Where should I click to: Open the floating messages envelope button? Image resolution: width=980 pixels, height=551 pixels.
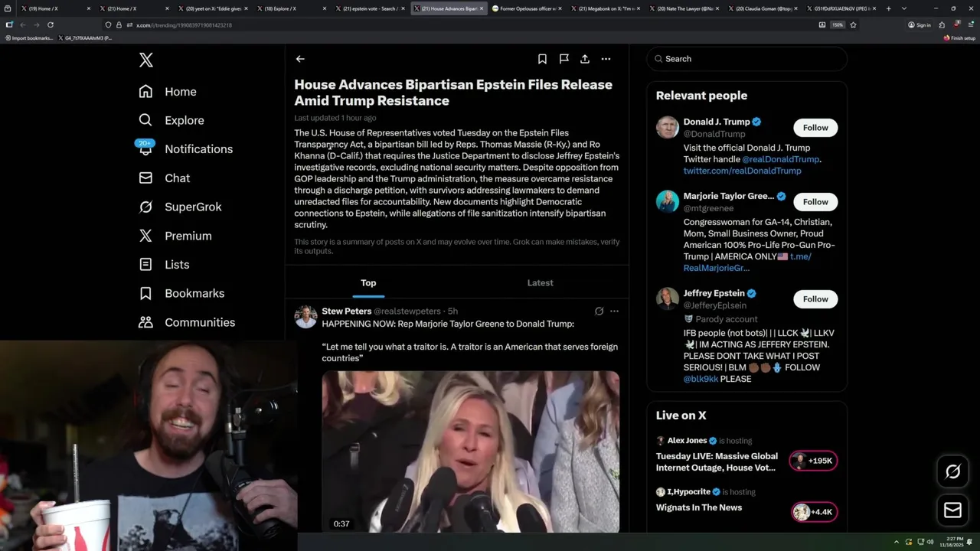pyautogui.click(x=952, y=510)
